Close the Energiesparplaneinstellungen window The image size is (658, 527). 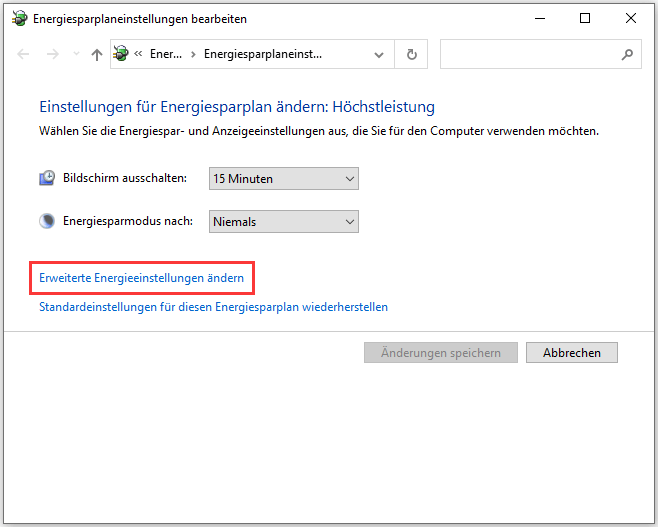(631, 18)
